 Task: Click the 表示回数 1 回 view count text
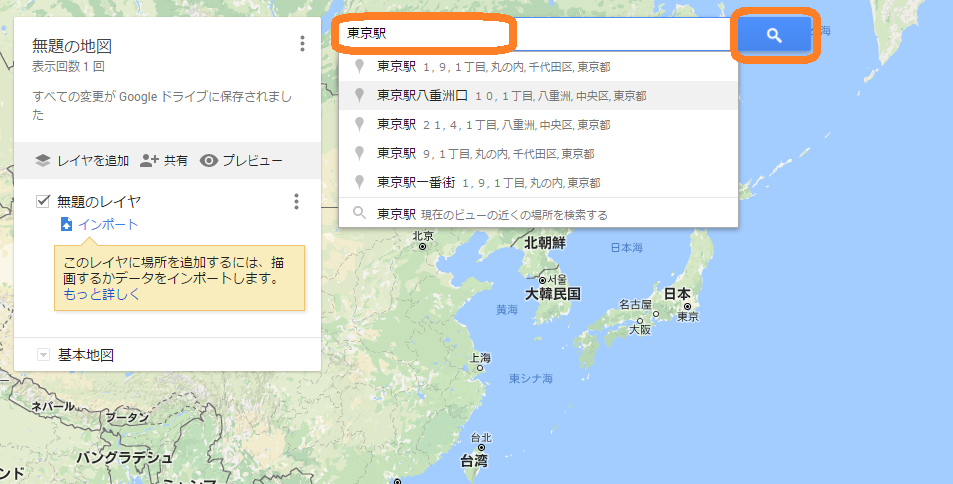point(68,66)
